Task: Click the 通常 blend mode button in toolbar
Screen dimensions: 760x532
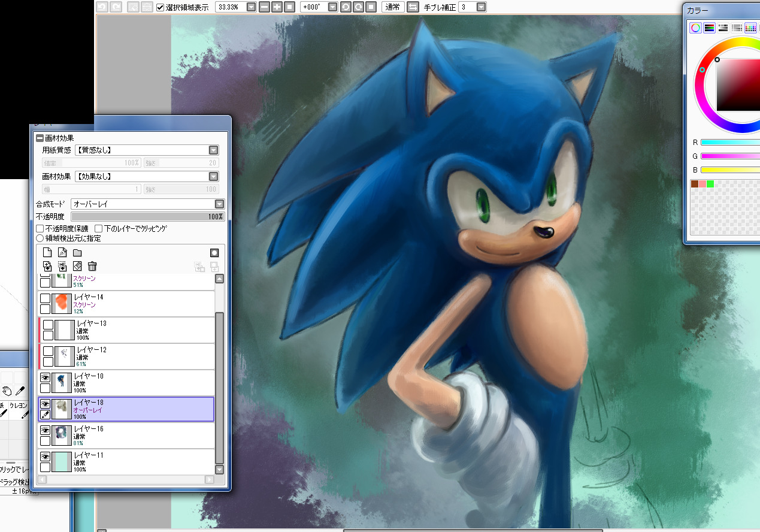Action: (392, 7)
